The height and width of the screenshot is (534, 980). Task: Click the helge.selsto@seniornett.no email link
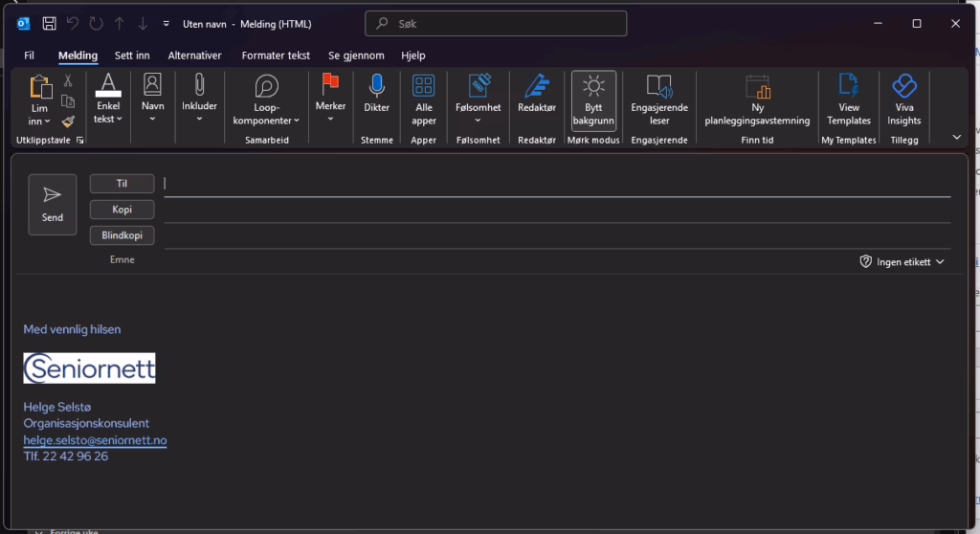click(x=95, y=440)
